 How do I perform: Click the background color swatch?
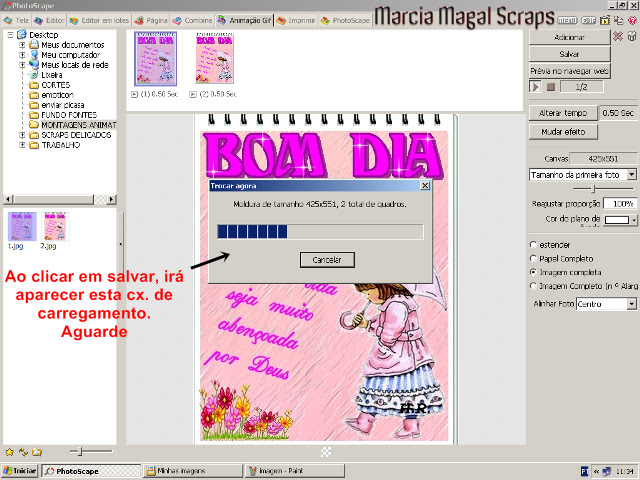point(617,220)
